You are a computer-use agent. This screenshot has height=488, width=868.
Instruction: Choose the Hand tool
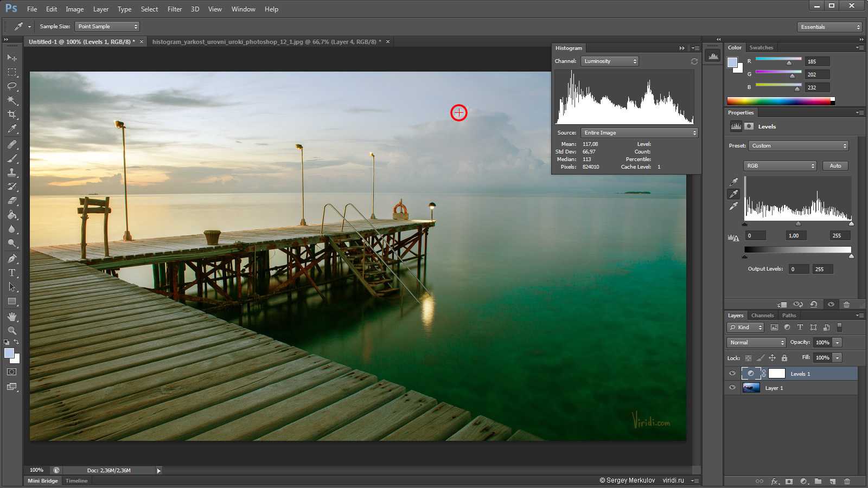point(12,316)
